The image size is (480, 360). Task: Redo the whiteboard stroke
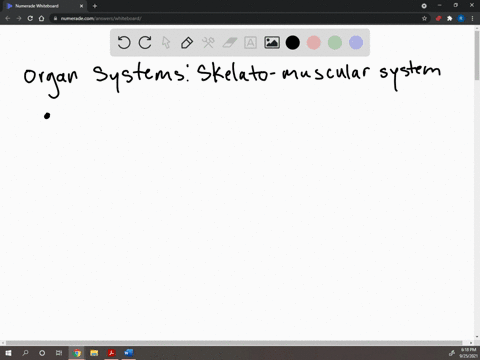(x=145, y=43)
